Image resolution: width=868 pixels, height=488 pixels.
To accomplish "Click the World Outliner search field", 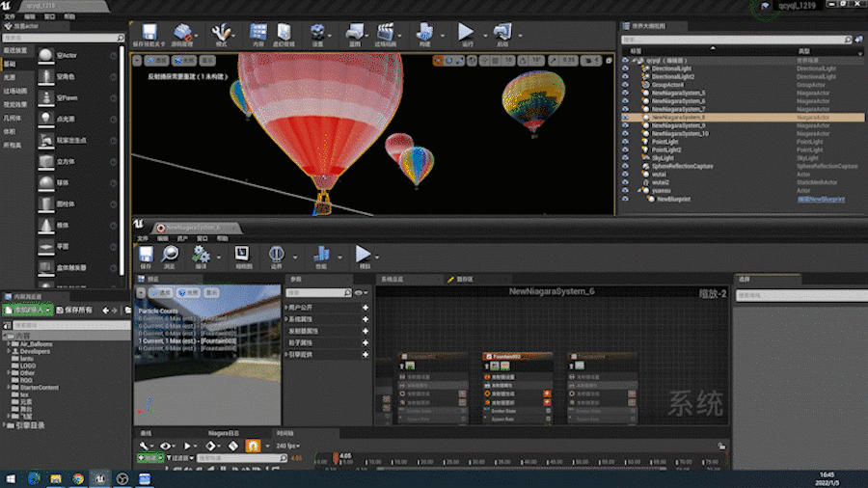I will tap(736, 40).
